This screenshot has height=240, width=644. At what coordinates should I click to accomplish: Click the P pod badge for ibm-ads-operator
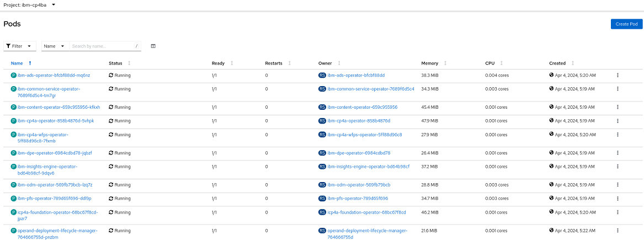pos(14,76)
